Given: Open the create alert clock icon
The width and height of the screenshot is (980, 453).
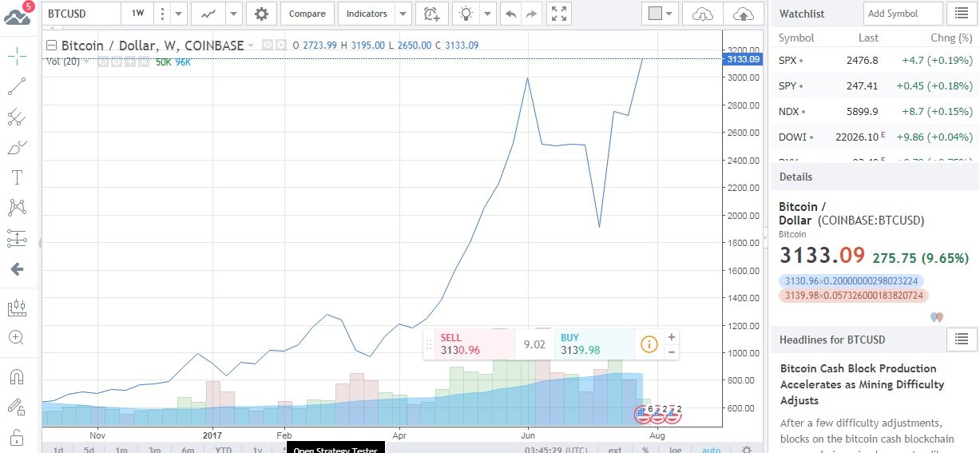Looking at the screenshot, I should coord(431,14).
